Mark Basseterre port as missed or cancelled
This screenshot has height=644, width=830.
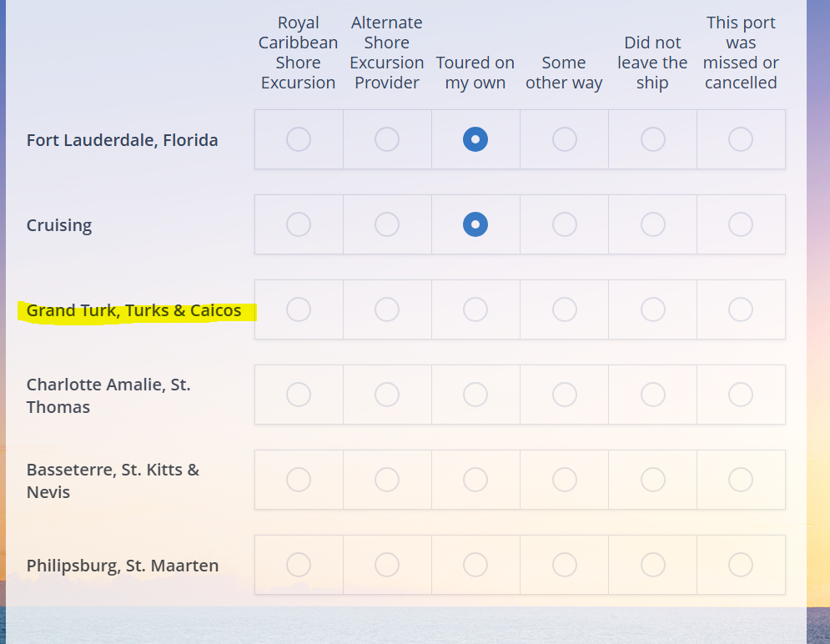[x=741, y=480]
